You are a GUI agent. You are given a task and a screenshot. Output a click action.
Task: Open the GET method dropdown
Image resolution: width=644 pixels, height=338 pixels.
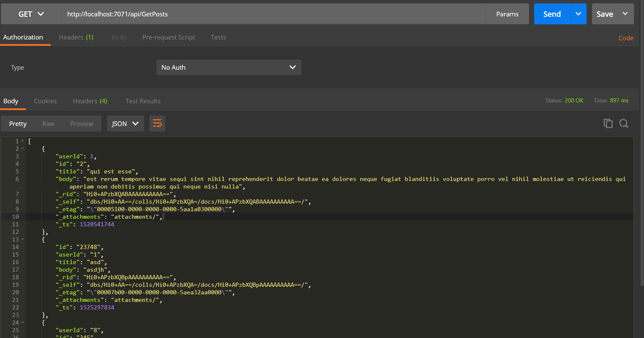(x=31, y=14)
